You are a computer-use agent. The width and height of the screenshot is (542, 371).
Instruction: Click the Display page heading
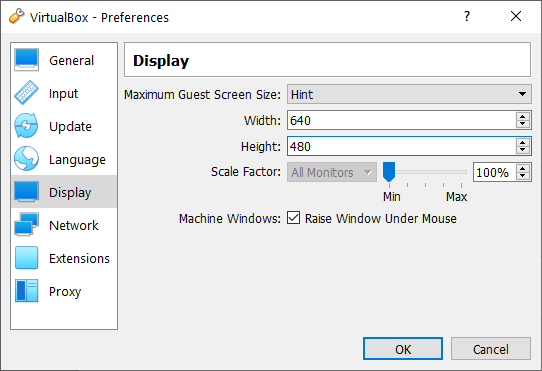(x=161, y=61)
